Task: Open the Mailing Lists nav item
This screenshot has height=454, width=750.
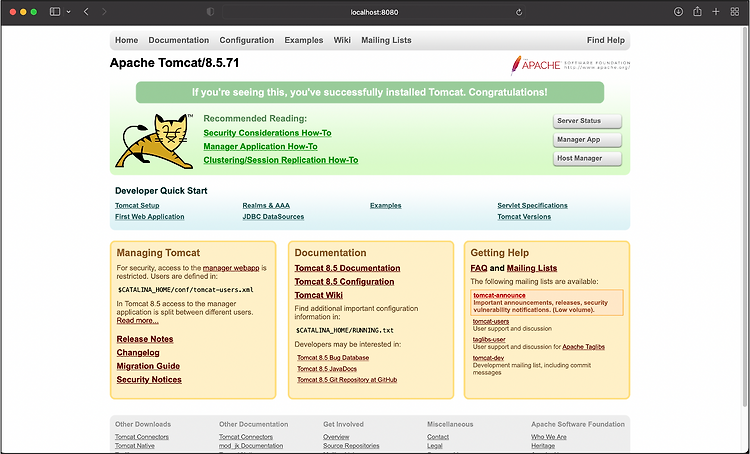Action: [386, 40]
